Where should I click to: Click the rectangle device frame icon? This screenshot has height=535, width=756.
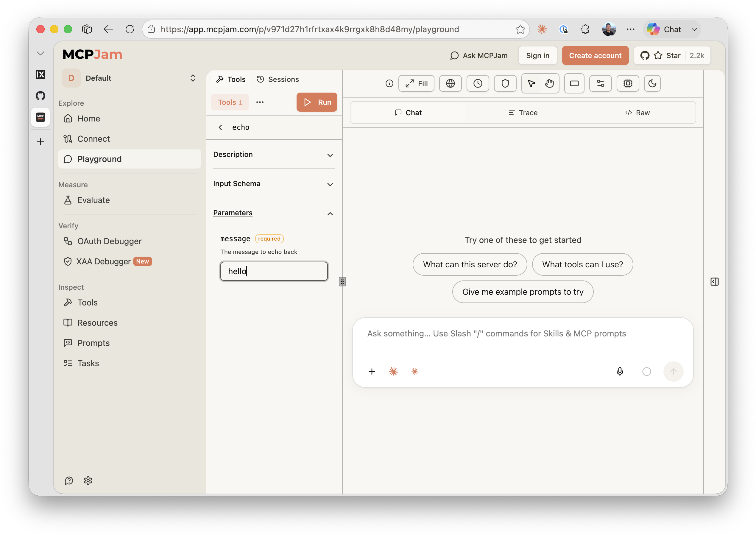574,83
